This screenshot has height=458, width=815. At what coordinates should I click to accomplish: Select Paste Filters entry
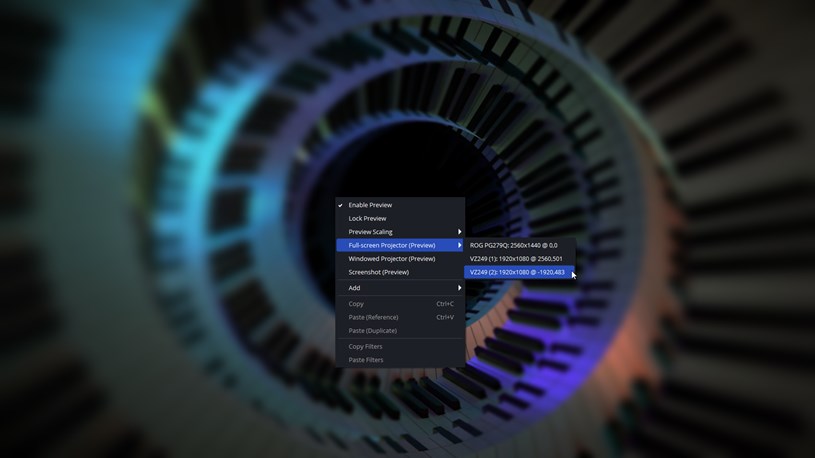400,360
